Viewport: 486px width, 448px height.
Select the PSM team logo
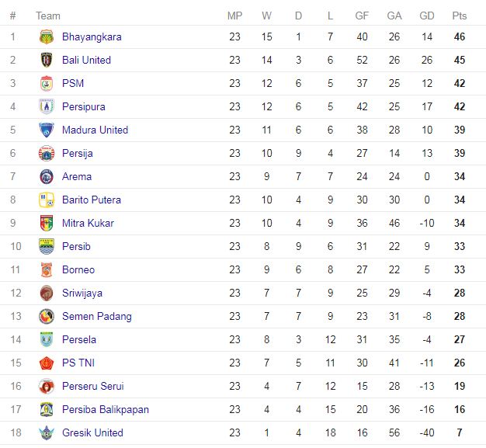point(47,83)
